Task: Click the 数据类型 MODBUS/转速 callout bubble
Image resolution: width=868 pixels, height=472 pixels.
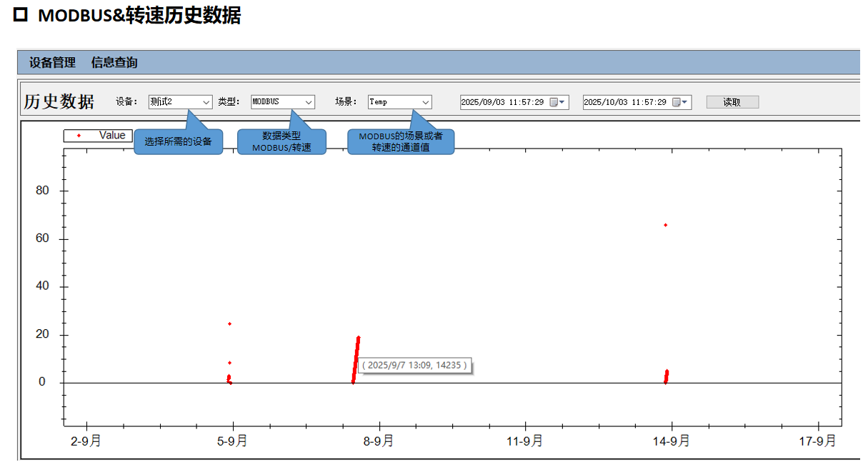Action: (x=281, y=141)
